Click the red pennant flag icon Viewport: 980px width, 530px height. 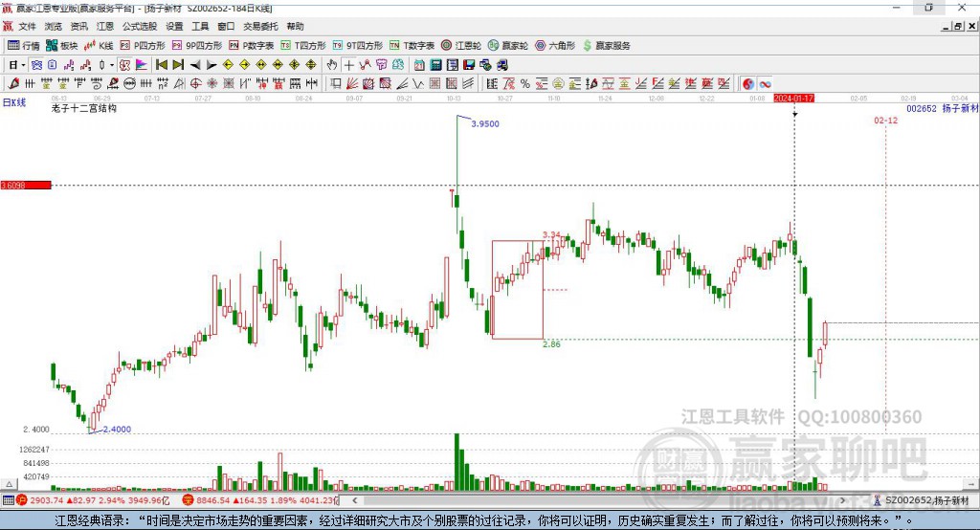coord(142,65)
